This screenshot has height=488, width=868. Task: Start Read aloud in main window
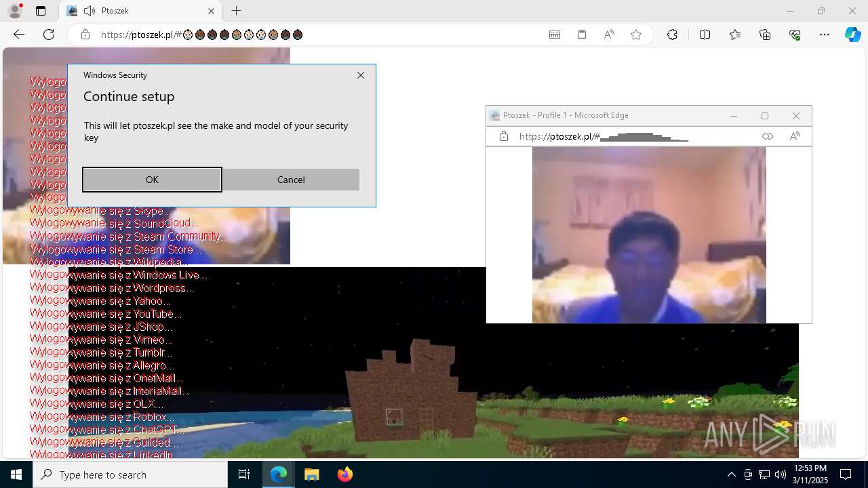tap(609, 35)
